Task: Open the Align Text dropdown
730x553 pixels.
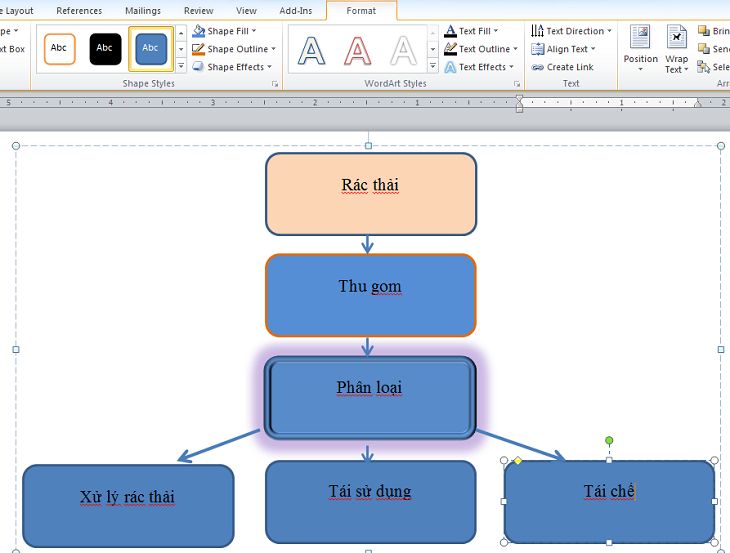Action: point(593,49)
